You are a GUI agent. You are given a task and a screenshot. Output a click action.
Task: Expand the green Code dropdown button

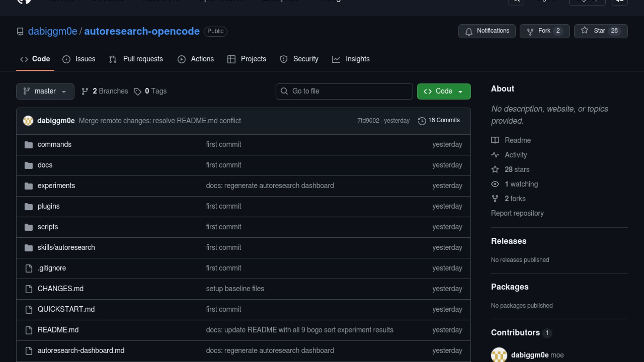point(443,92)
